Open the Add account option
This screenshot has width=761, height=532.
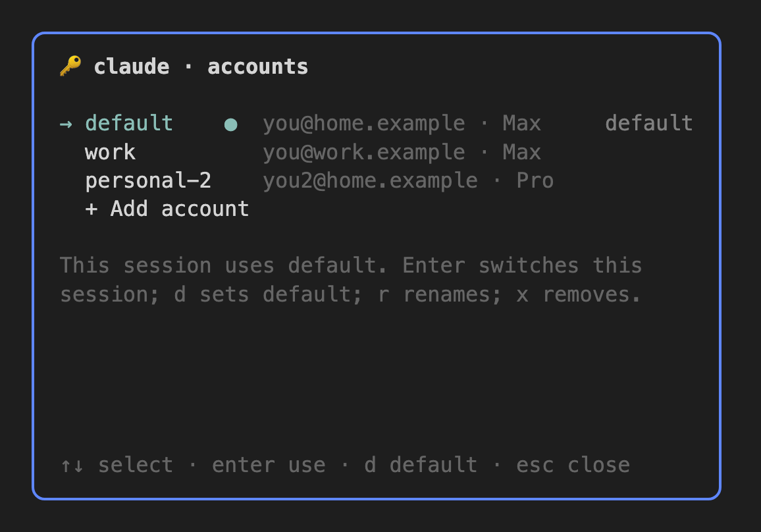(167, 209)
